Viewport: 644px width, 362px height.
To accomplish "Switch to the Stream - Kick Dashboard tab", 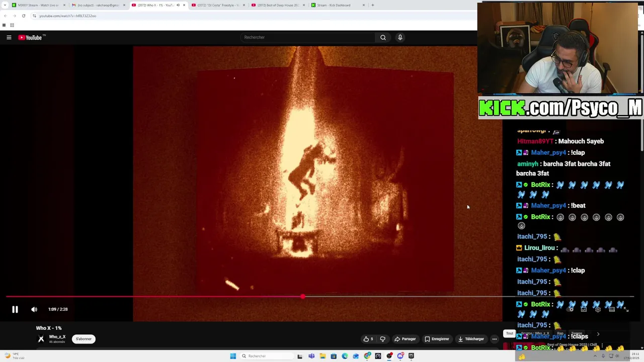I will pos(338,5).
